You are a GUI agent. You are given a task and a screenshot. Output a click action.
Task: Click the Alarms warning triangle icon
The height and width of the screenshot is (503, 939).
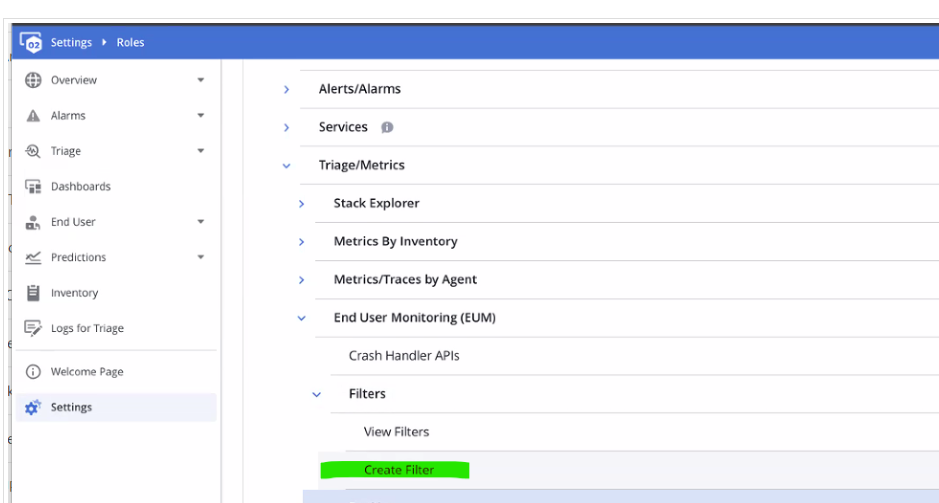pos(33,116)
